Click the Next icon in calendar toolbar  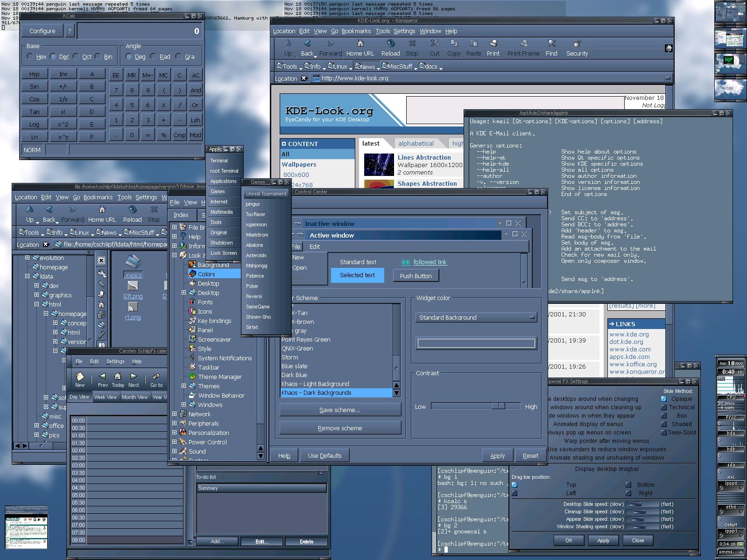click(134, 376)
